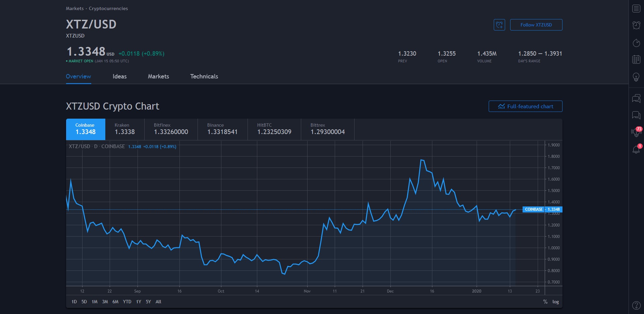Viewport: 644px width, 314px height.
Task: Click the XTZUSD Crypto Chart heading
Action: pos(113,106)
